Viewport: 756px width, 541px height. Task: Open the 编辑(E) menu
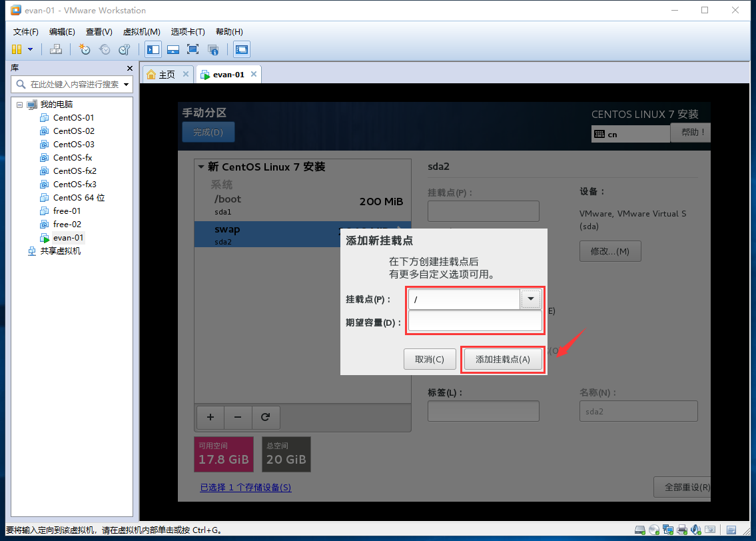point(62,32)
